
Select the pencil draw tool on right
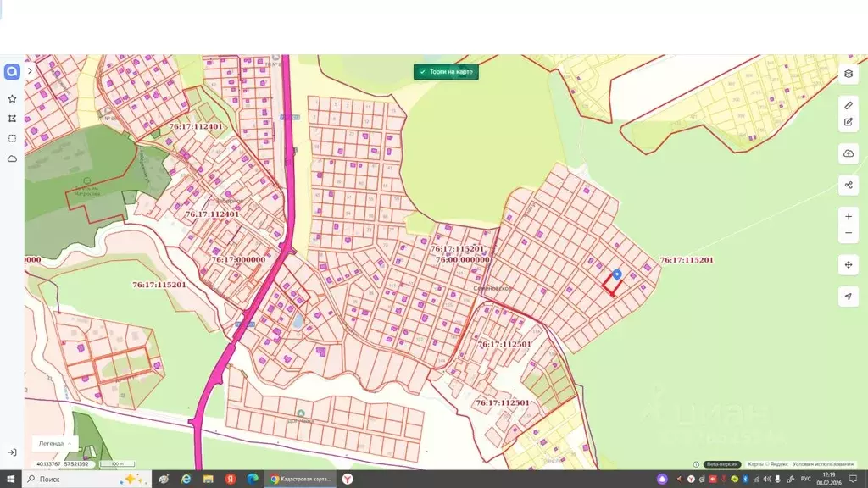849,105
